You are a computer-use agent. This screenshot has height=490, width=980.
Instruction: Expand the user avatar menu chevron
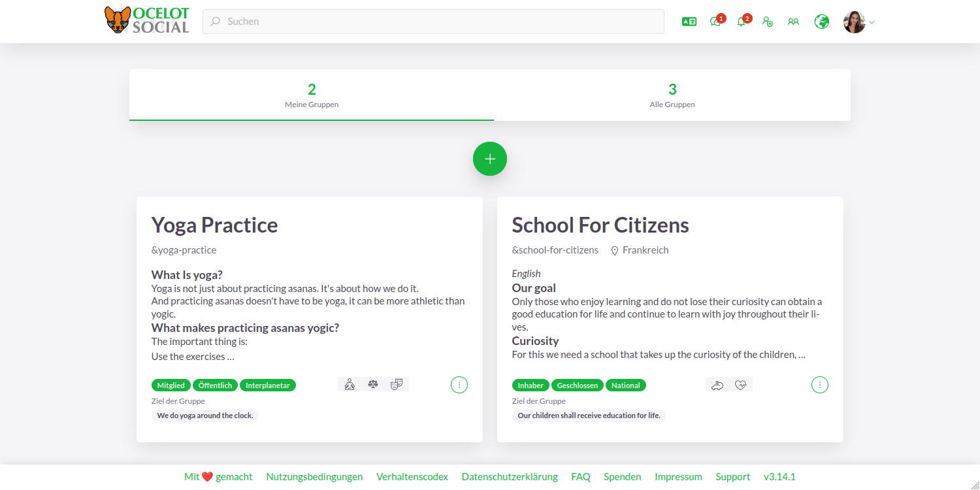(x=872, y=22)
